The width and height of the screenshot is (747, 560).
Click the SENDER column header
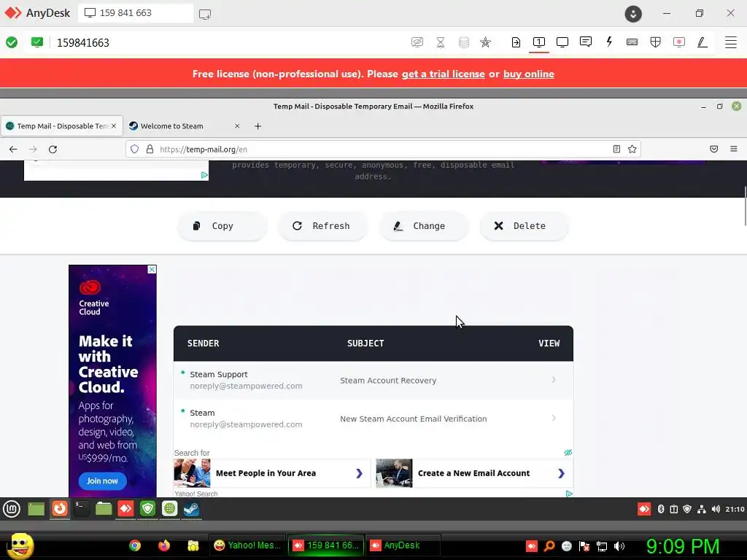203,343
